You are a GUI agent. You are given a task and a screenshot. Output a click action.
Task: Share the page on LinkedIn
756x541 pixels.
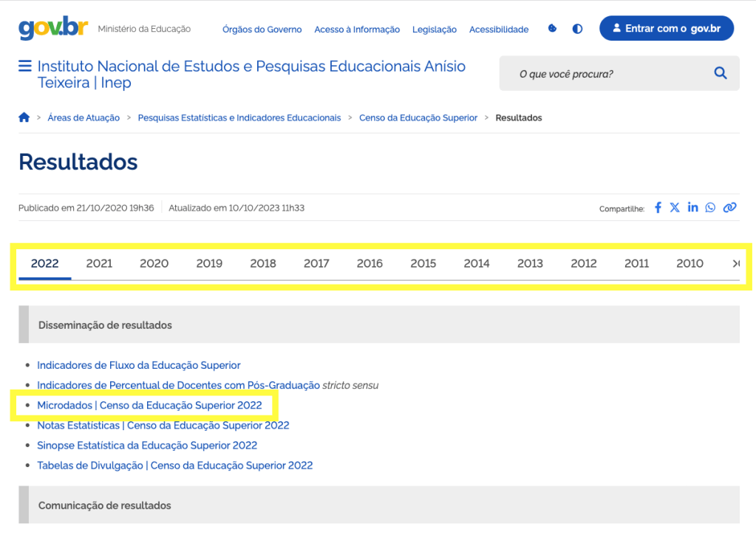point(692,208)
